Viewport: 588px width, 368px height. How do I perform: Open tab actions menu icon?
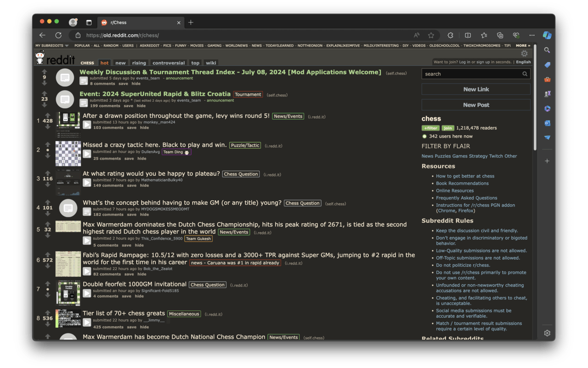(x=89, y=22)
